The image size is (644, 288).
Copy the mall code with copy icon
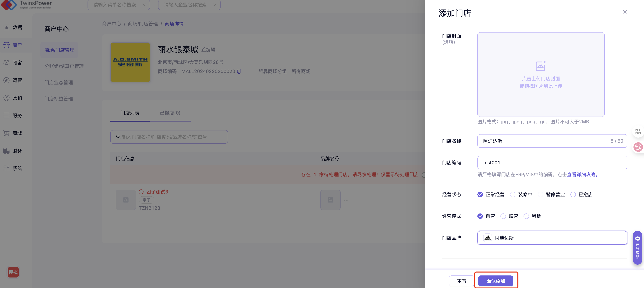[239, 72]
